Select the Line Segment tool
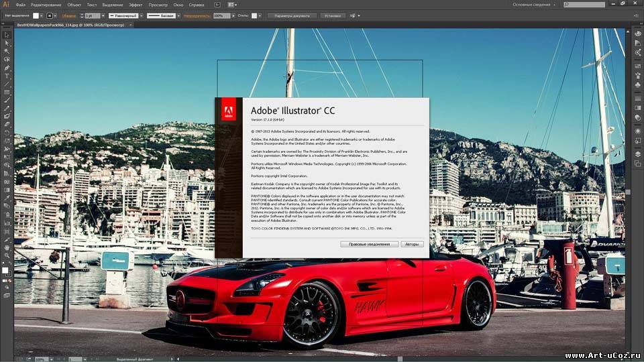Viewport: 644px width, 362px height. [x=7, y=84]
